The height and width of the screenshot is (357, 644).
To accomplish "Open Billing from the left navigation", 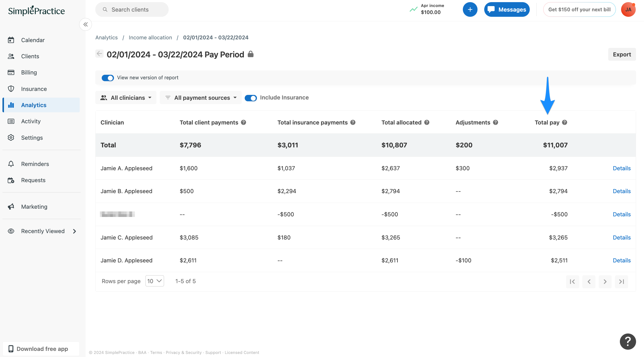I will 29,72.
